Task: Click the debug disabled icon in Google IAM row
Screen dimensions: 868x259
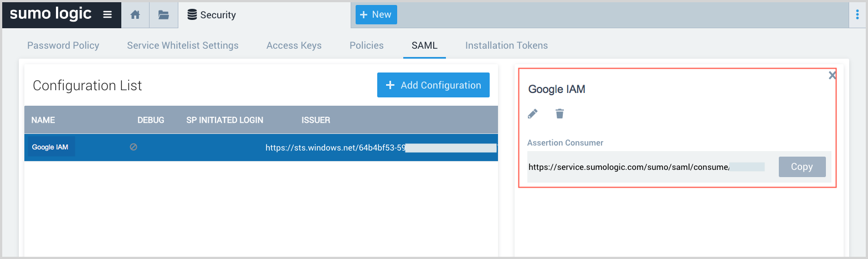Action: [133, 147]
